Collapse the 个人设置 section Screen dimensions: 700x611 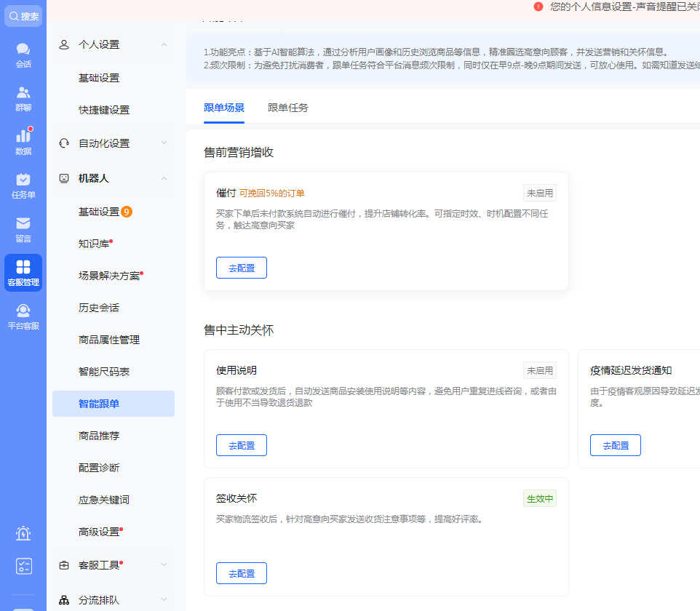pyautogui.click(x=113, y=44)
